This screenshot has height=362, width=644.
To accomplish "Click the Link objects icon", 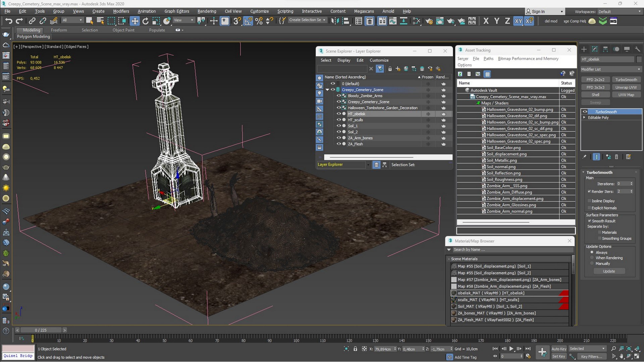I will 32,21.
